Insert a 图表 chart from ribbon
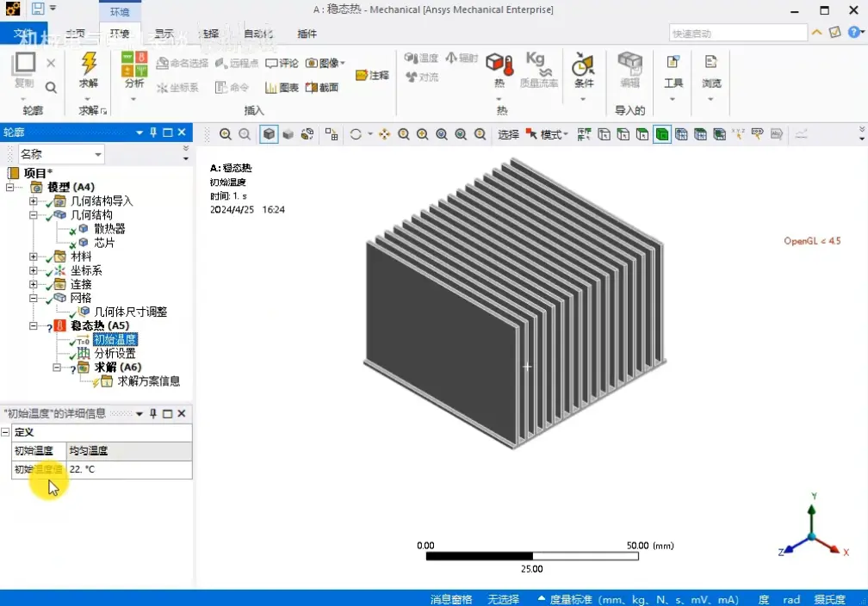The height and width of the screenshot is (606, 868). click(x=282, y=88)
